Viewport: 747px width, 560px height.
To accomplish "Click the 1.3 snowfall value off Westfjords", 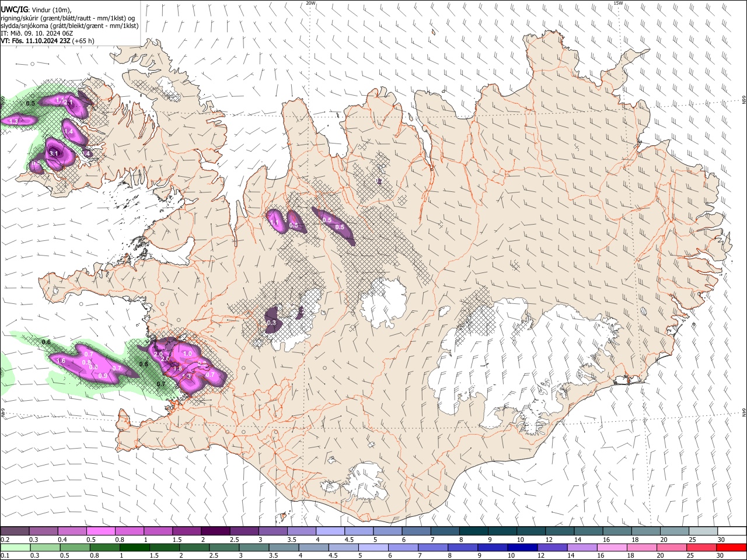I will (x=14, y=120).
